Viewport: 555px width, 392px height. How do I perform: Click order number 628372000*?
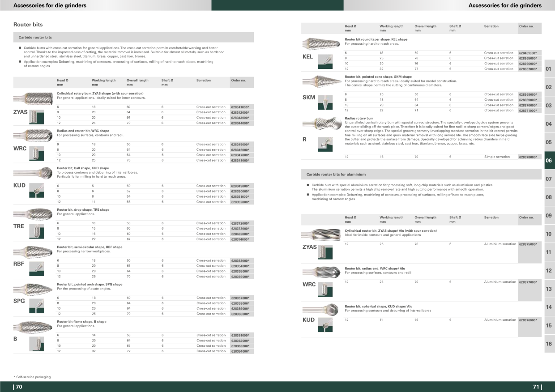pos(239,223)
